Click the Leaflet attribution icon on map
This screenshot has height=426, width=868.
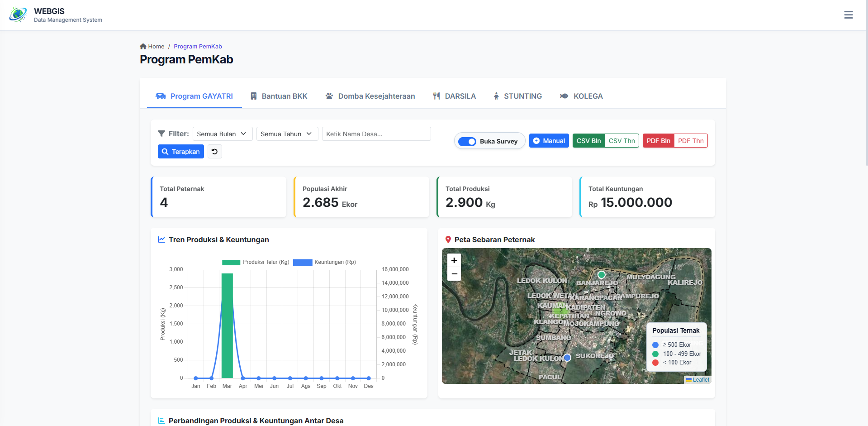tap(688, 379)
